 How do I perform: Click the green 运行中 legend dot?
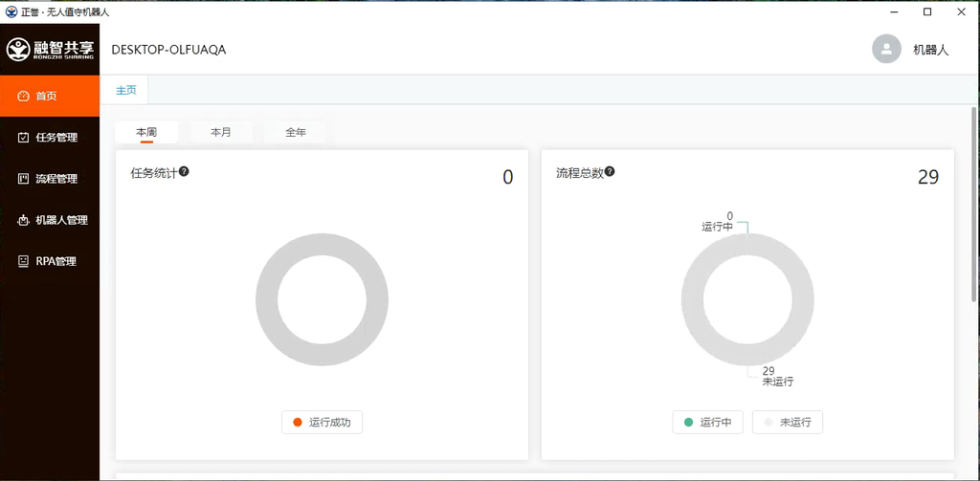pyautogui.click(x=689, y=423)
